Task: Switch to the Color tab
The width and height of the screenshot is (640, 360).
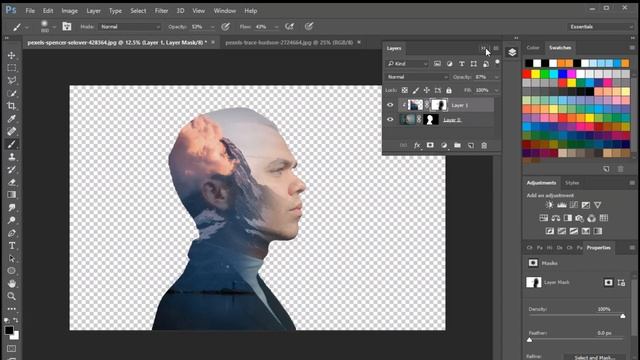Action: (533, 48)
